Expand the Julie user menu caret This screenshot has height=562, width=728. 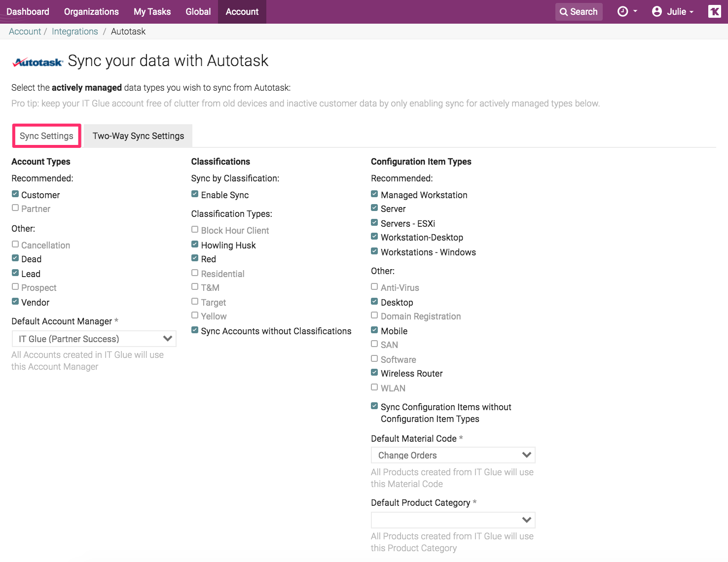click(x=692, y=12)
